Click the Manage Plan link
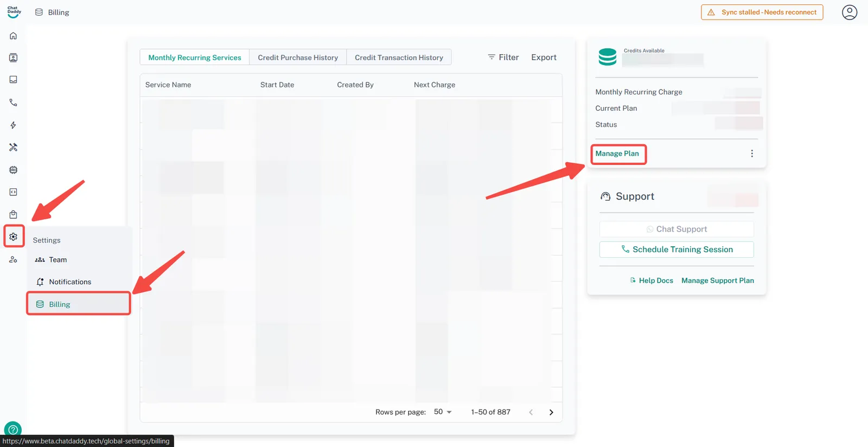This screenshot has width=868, height=447. (617, 154)
